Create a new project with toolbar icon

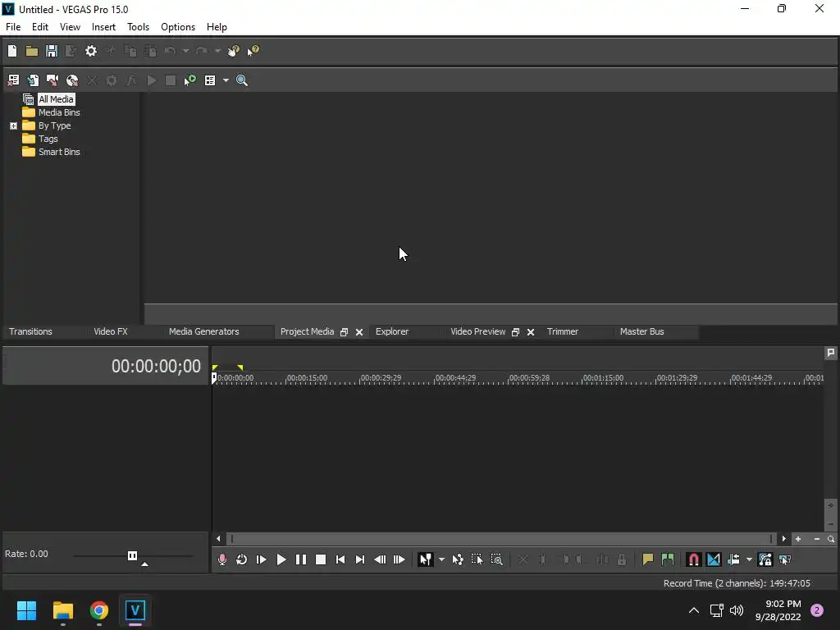[x=12, y=51]
